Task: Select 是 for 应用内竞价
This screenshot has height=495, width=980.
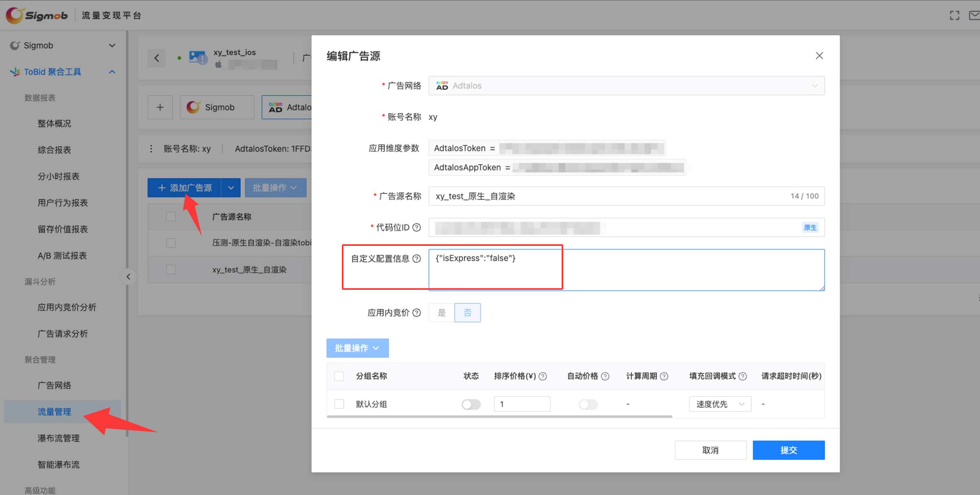Action: tap(442, 313)
